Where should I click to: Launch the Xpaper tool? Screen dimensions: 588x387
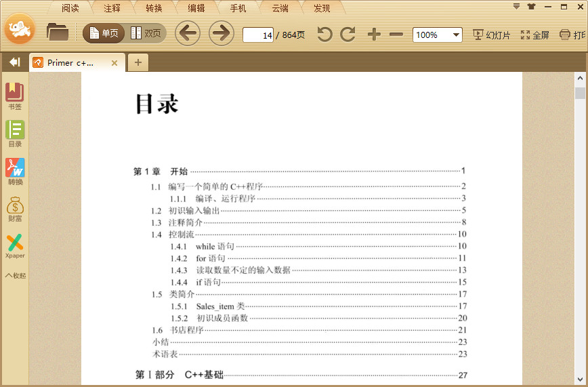point(15,246)
